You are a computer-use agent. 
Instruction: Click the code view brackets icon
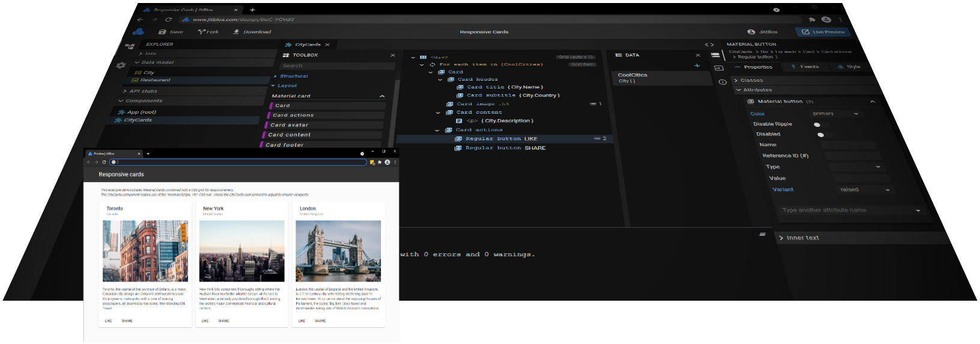click(x=710, y=45)
